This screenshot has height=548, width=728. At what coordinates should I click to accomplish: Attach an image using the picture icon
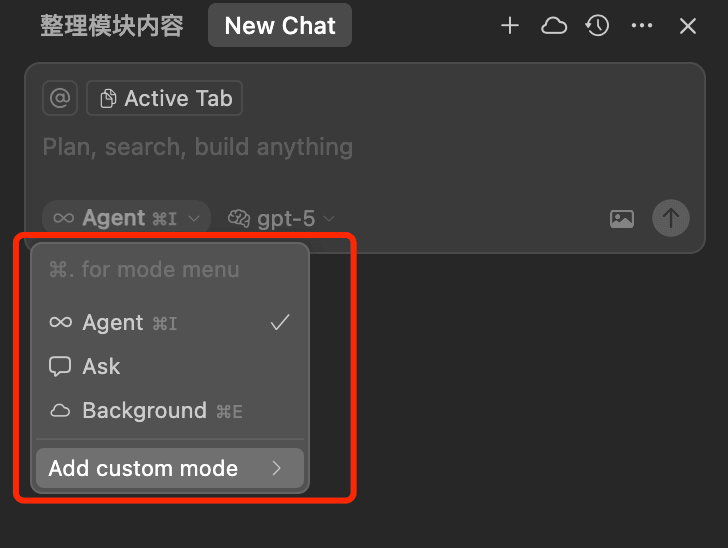pos(622,219)
